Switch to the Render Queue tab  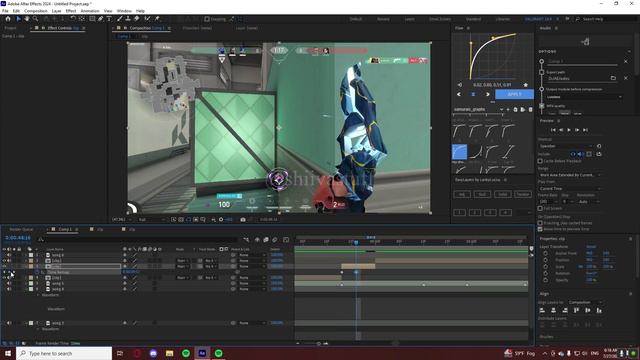(21, 229)
